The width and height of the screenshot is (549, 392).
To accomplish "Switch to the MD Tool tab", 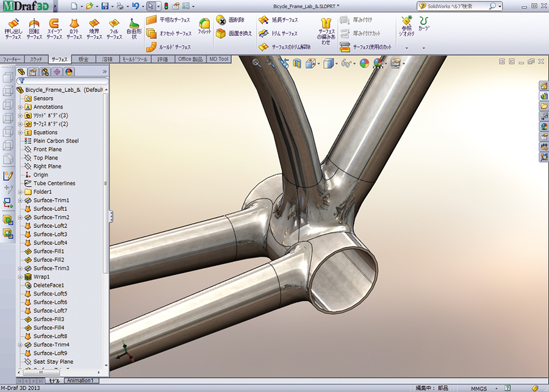I will (219, 59).
